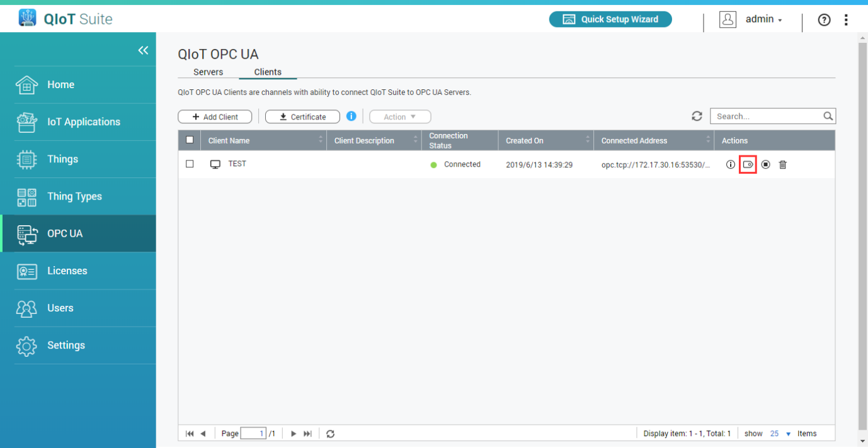Click the Users people icon
The image size is (868, 448).
(26, 308)
